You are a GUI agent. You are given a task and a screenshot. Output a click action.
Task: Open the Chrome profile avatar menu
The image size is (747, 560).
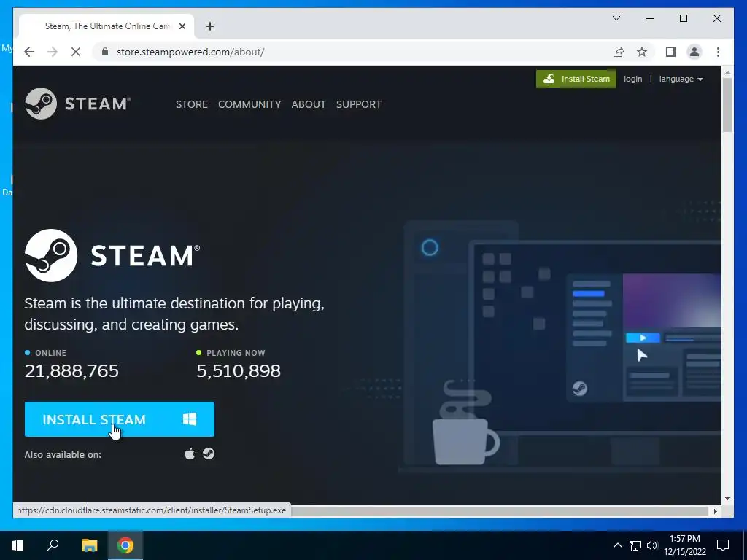point(694,52)
